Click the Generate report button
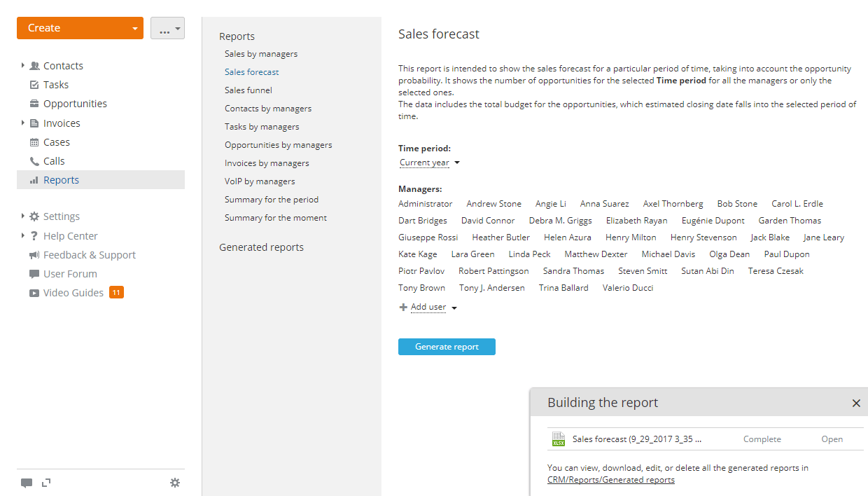The height and width of the screenshot is (496, 868). pos(447,346)
